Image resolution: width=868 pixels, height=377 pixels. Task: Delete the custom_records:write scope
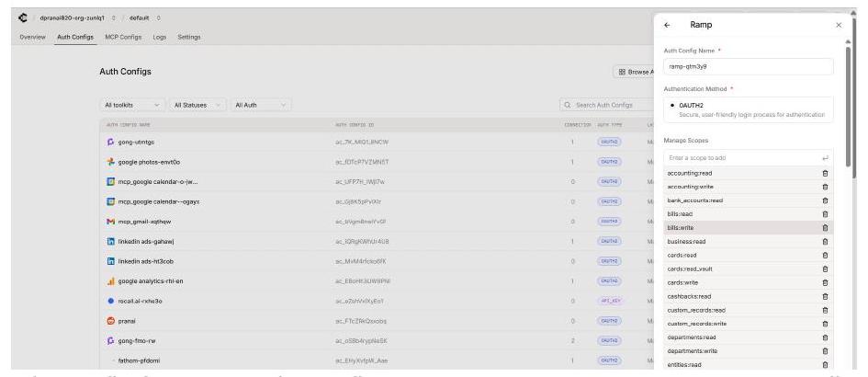tap(825, 324)
